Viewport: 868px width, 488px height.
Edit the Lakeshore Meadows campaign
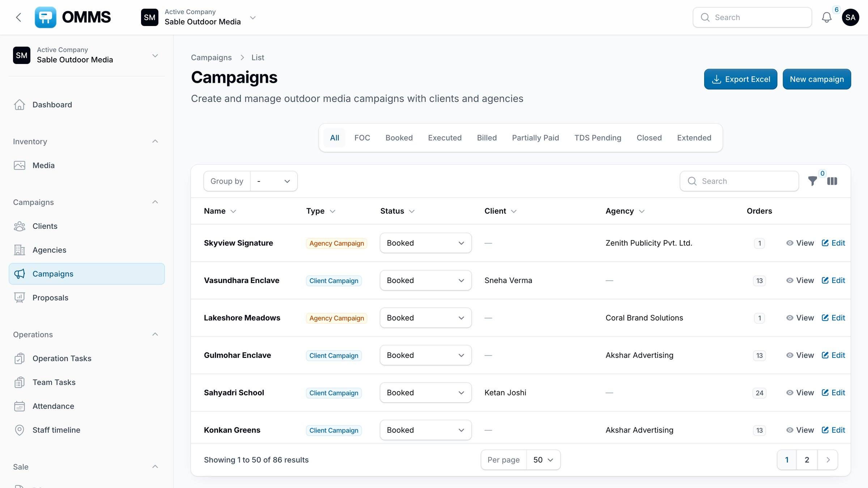pyautogui.click(x=833, y=318)
